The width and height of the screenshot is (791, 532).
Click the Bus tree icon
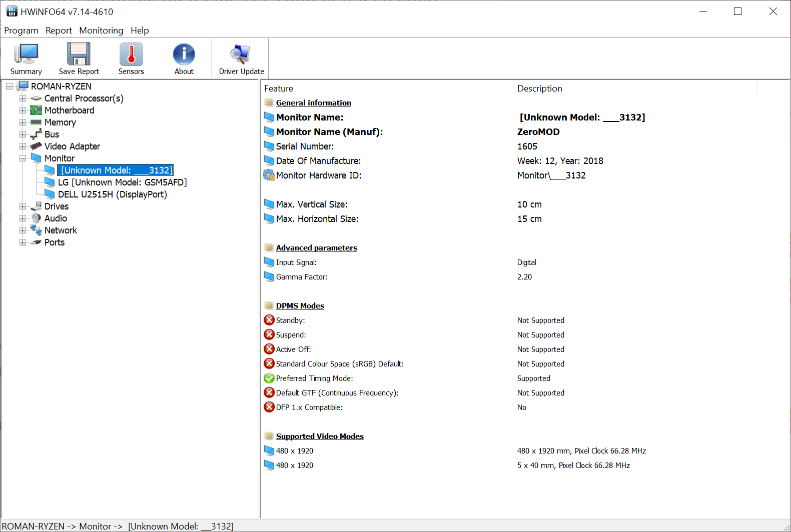(36, 134)
